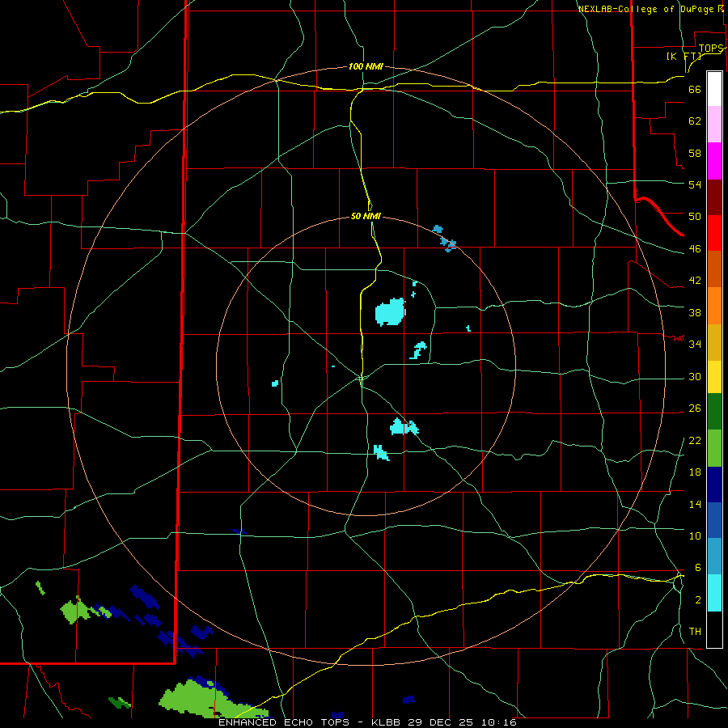Click the "46" legend value
The height and width of the screenshot is (728, 728).
coord(695,248)
